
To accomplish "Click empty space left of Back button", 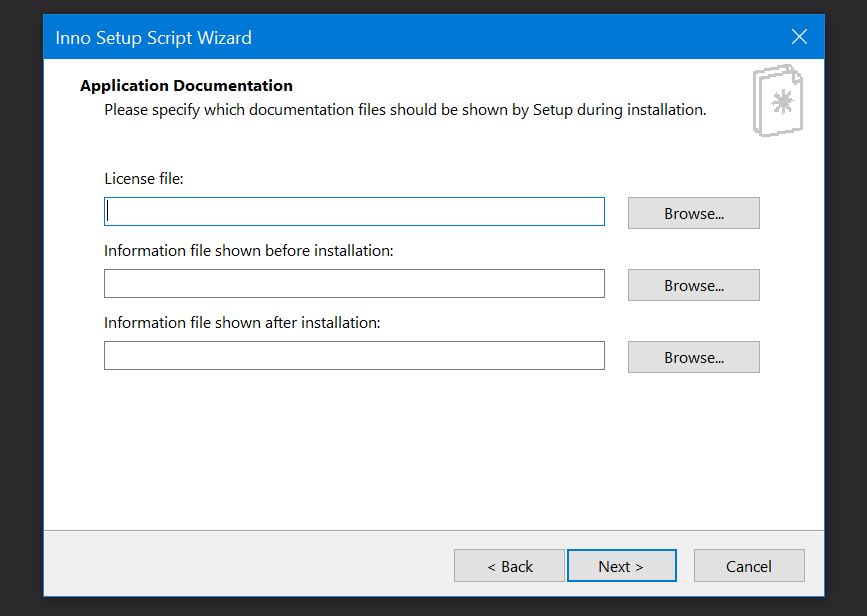I will tap(250, 566).
